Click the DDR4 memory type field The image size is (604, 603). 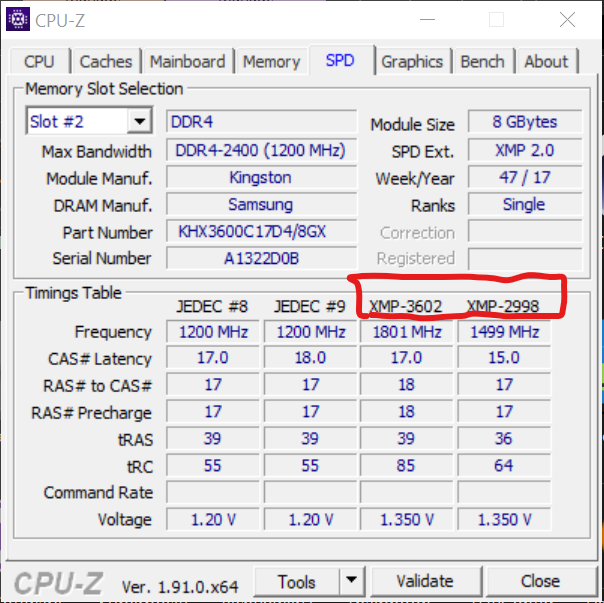point(262,122)
